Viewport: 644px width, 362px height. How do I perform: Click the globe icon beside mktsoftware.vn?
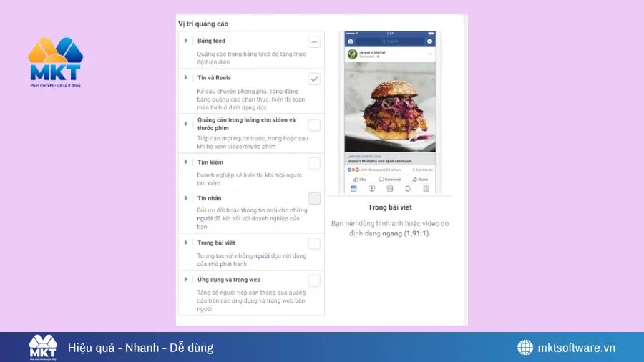[x=525, y=347]
